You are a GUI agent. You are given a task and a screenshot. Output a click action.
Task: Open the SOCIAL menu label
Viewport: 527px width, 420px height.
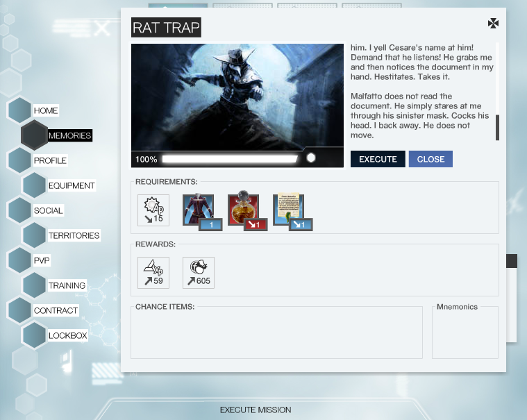point(49,210)
